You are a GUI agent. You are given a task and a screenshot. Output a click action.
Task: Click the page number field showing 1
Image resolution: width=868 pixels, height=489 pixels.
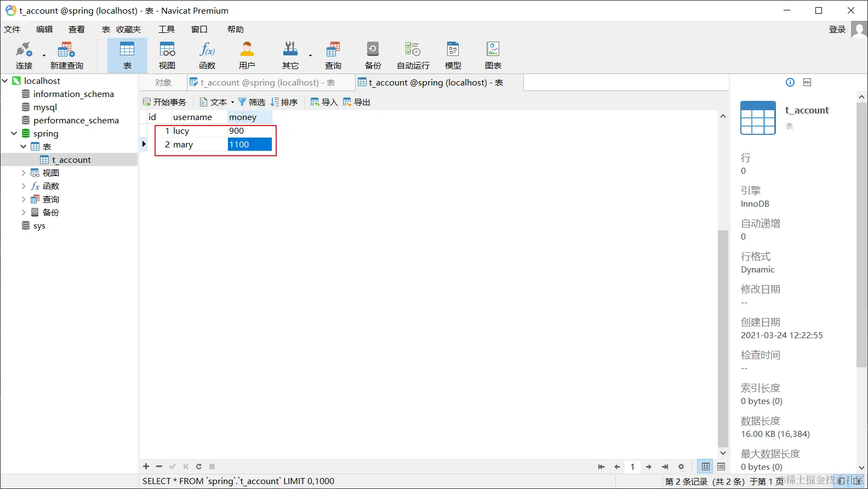(x=633, y=467)
